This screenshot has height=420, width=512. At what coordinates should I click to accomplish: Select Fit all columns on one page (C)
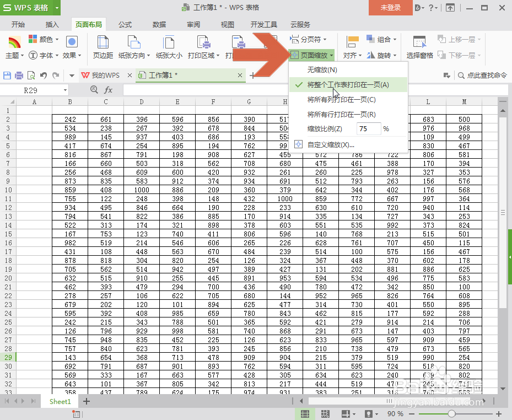click(348, 100)
